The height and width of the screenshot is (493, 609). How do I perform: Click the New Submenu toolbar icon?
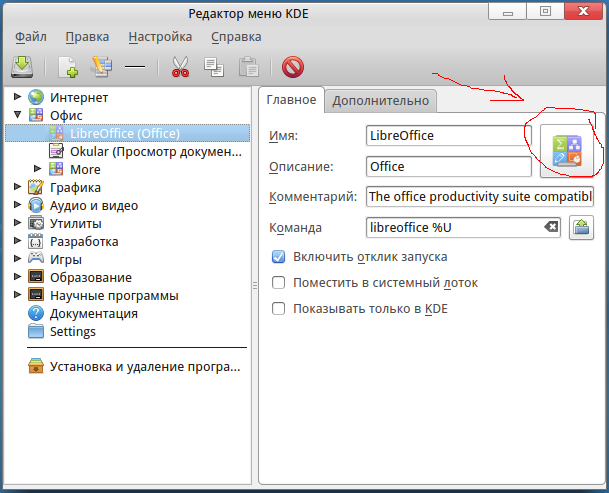(x=101, y=67)
